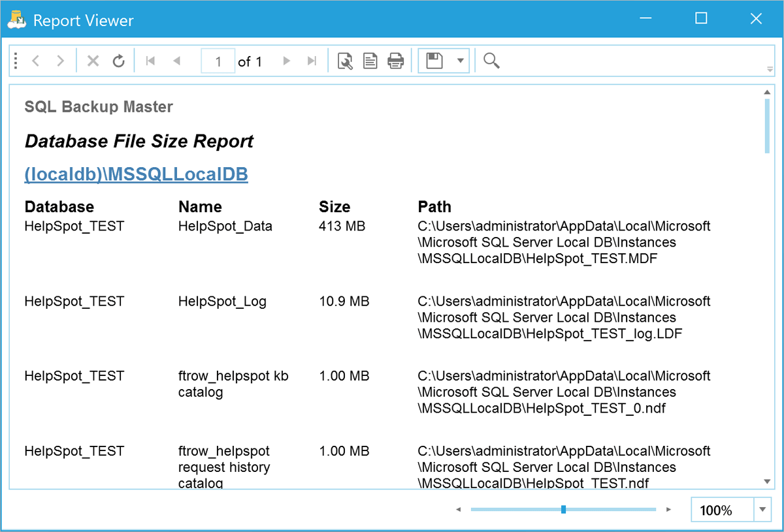
Task: Select the ftrow_helpspot kb catalog name
Action: click(x=233, y=384)
